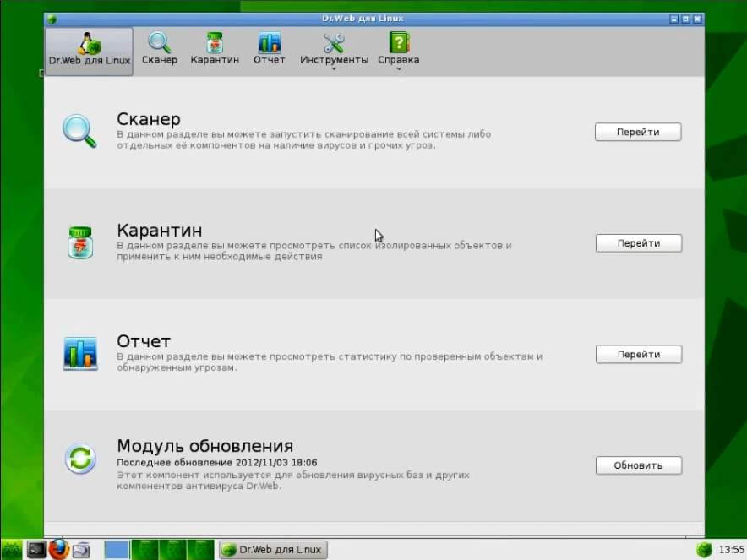Click the Dr.Web tray icon near the clock
747x560 pixels.
click(704, 550)
